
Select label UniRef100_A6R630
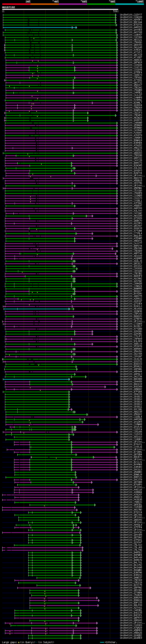pyautogui.click(x=131, y=60)
